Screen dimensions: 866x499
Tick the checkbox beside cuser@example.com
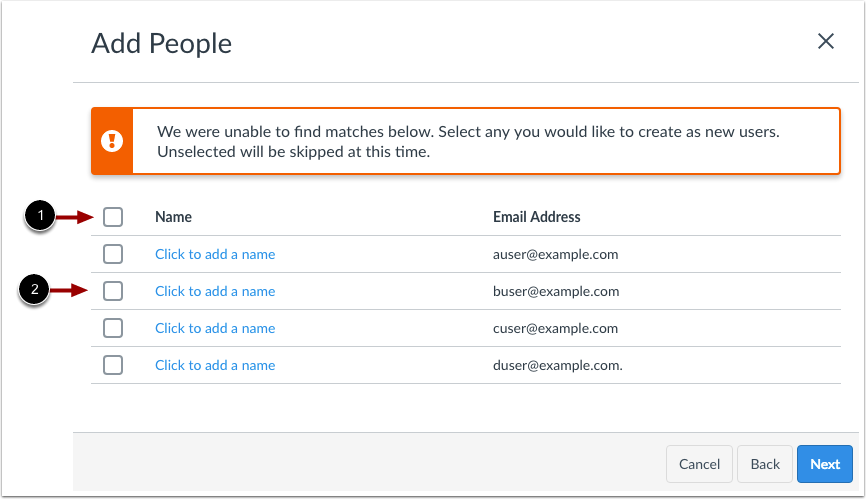113,328
